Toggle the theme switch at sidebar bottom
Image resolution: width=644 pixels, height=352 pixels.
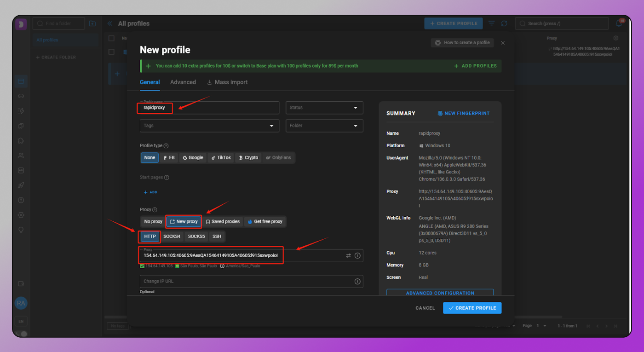click(x=21, y=334)
